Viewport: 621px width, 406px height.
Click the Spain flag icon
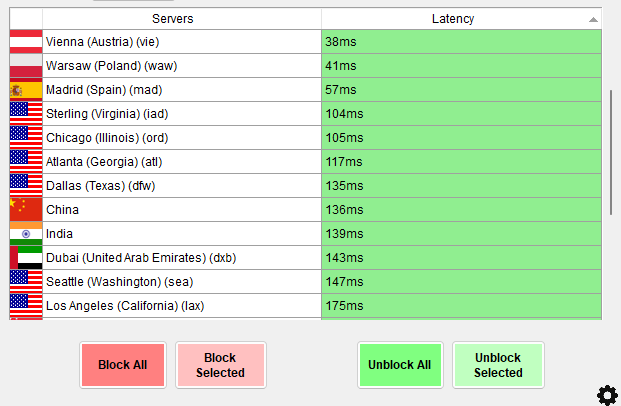[26, 90]
